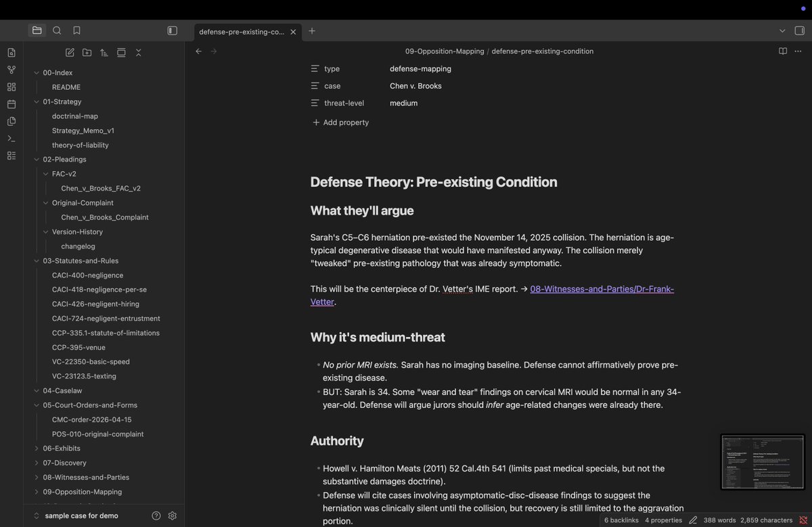
Task: Edit the defense-mapping type value
Action: point(420,69)
